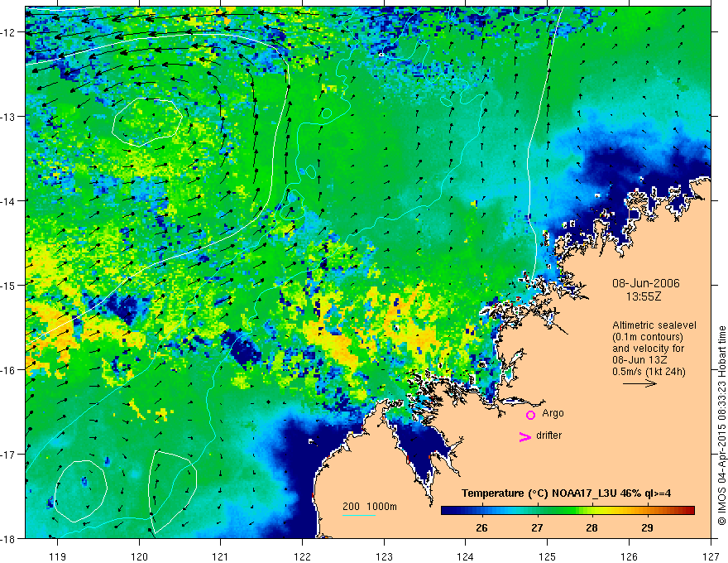Click the '(0.1m contours)' text line
The image size is (728, 563).
[x=647, y=337]
